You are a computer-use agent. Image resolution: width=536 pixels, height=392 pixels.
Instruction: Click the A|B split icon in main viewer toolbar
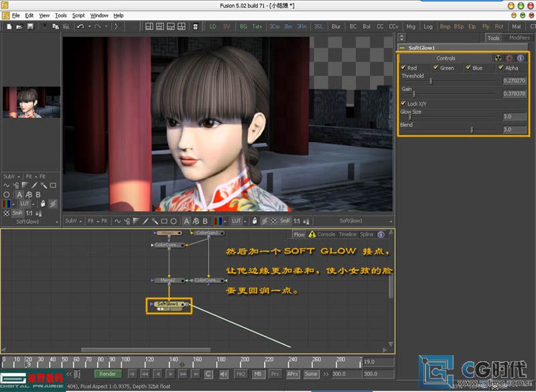click(x=196, y=221)
